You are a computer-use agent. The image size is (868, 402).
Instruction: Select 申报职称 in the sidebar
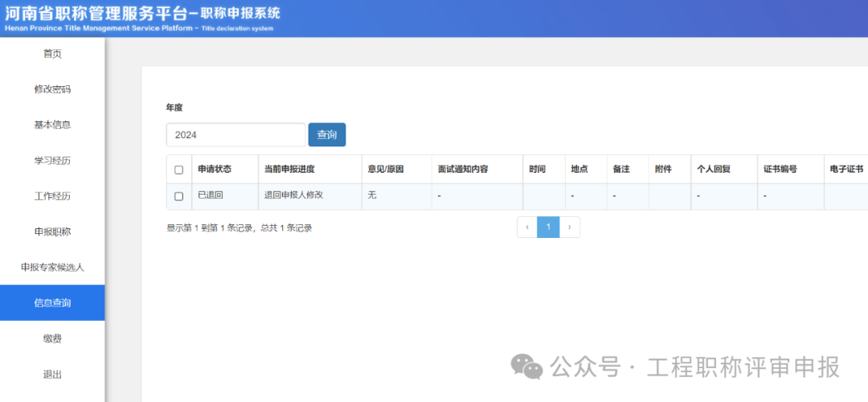click(x=52, y=232)
